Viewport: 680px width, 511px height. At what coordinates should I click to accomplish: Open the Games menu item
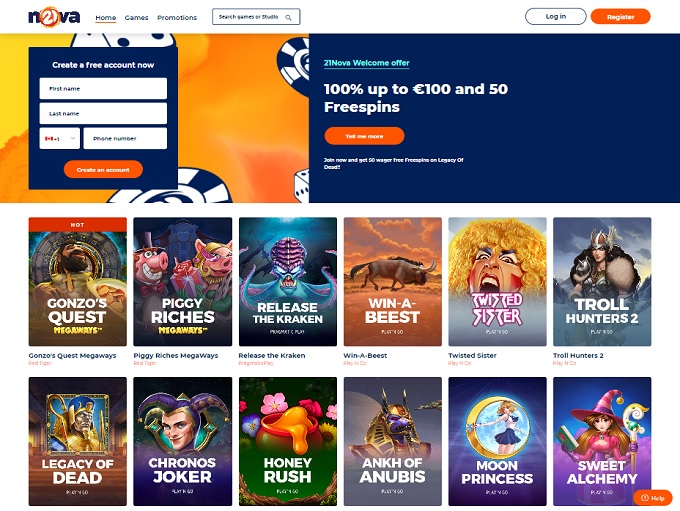click(x=137, y=17)
